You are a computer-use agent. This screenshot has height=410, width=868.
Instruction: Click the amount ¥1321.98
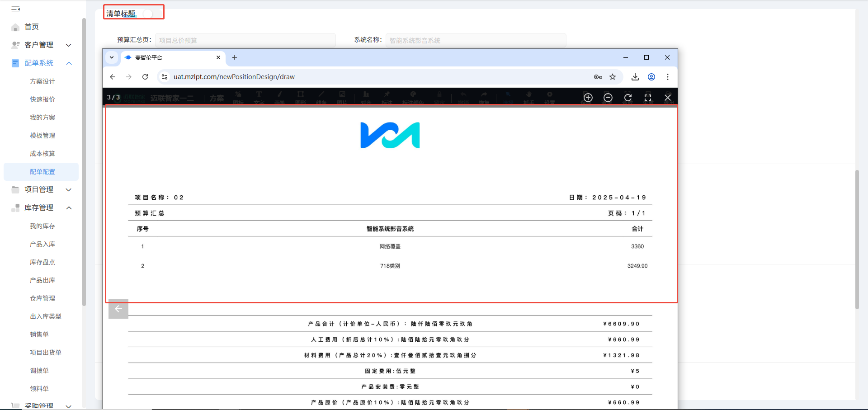(x=622, y=355)
